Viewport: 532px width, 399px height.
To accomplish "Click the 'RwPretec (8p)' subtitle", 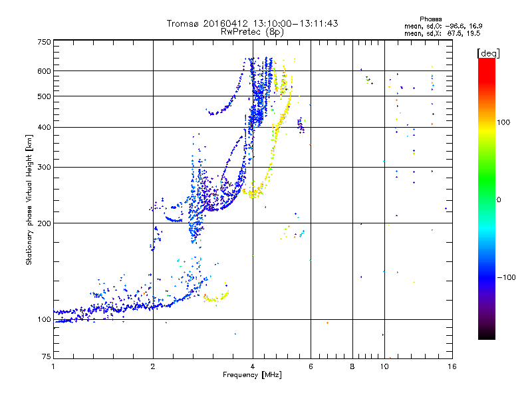I will coord(252,32).
